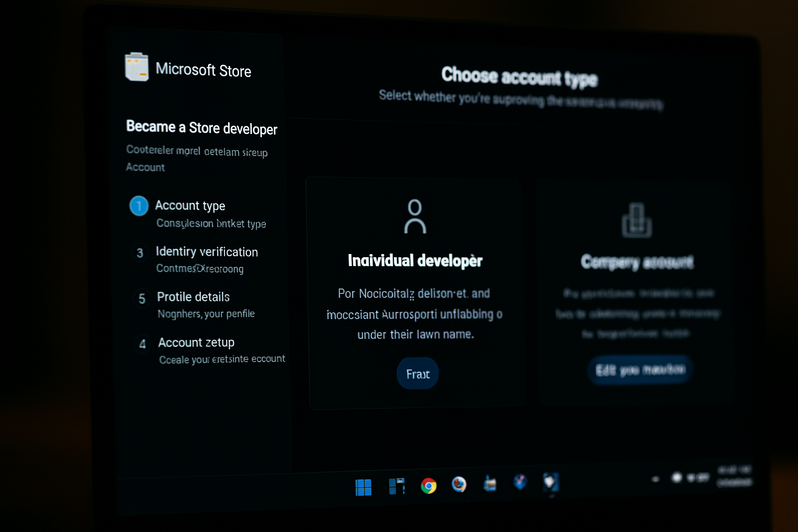
Task: Click the button under Company account
Action: point(640,370)
